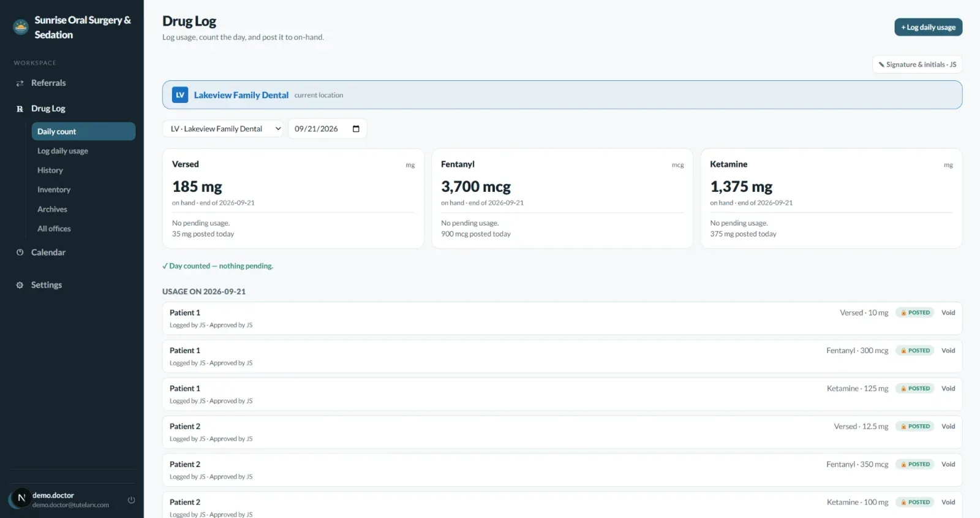
Task: Click the Lakeview Family Dental location name
Action: (x=241, y=95)
